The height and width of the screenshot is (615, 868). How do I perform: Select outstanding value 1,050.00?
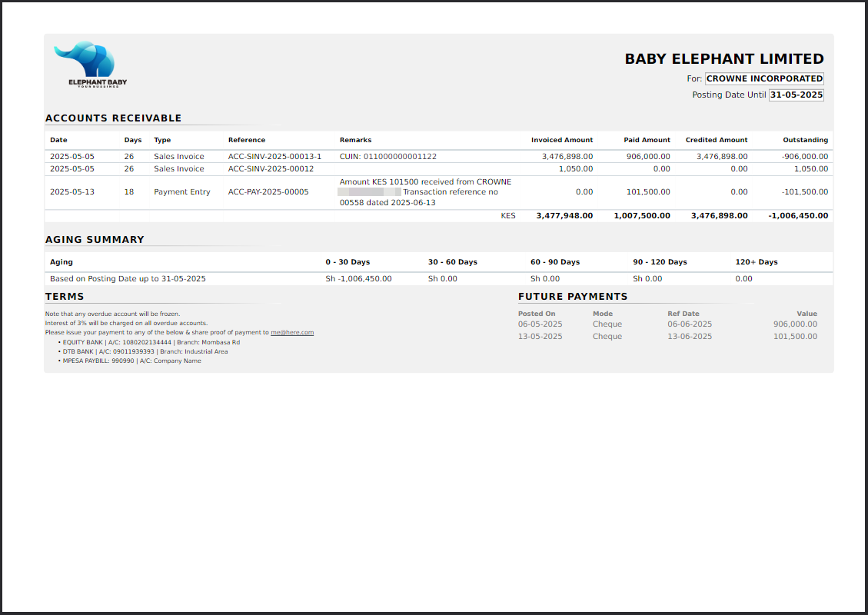pyautogui.click(x=811, y=169)
